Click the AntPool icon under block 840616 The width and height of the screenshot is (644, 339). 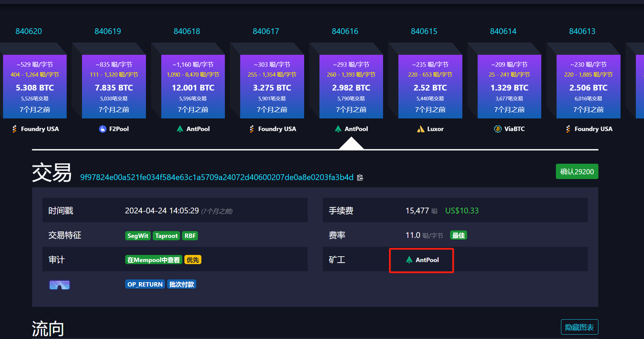[338, 129]
